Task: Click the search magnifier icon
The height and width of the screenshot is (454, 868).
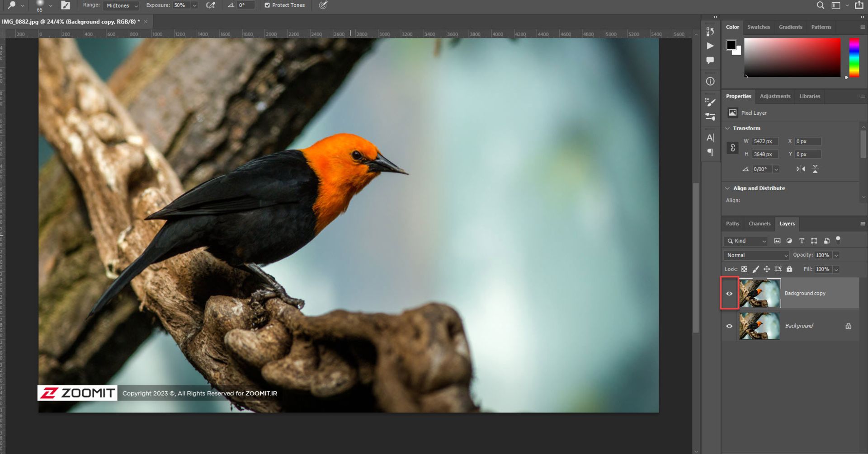Action: tap(820, 5)
